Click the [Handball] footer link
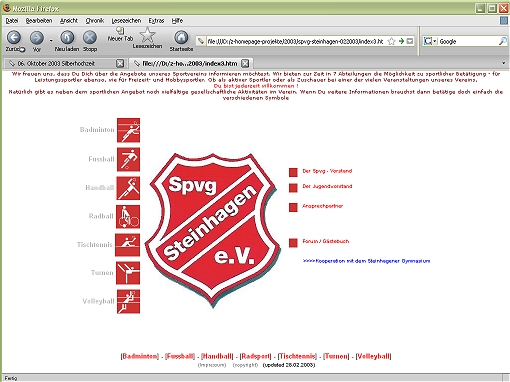This screenshot has height=382, width=510. click(x=217, y=356)
